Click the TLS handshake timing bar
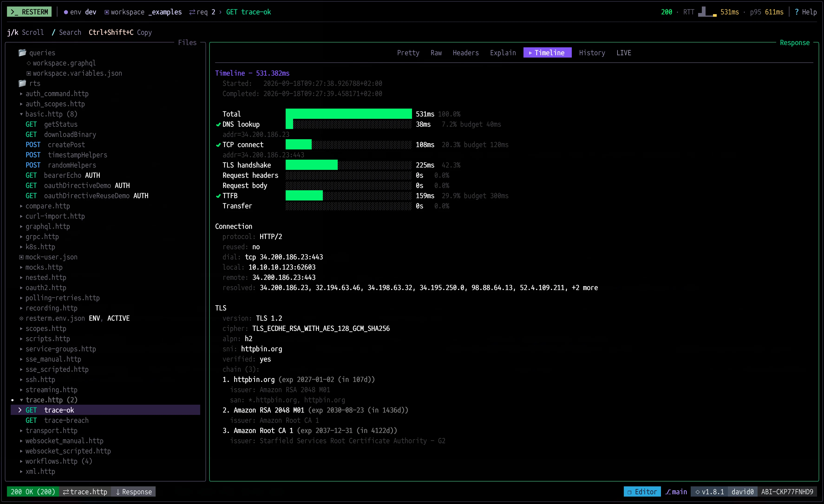824x504 pixels. point(348,165)
